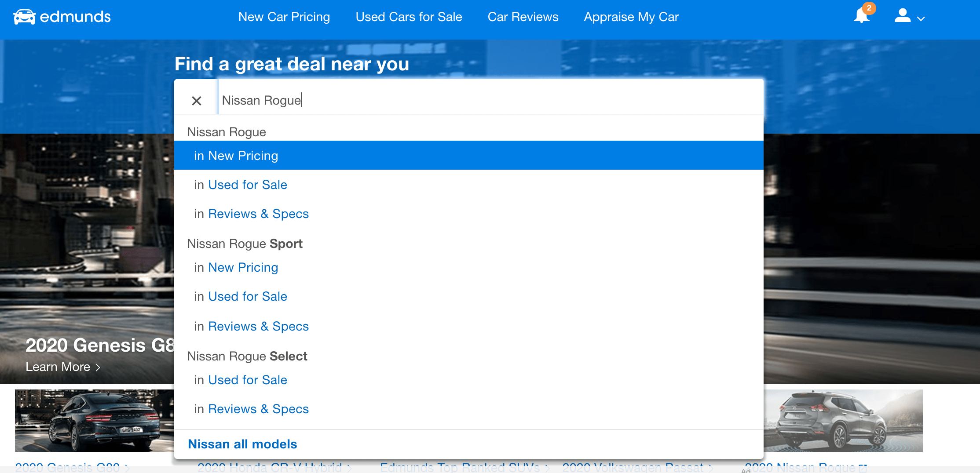Click the Nissan all models link

point(242,444)
